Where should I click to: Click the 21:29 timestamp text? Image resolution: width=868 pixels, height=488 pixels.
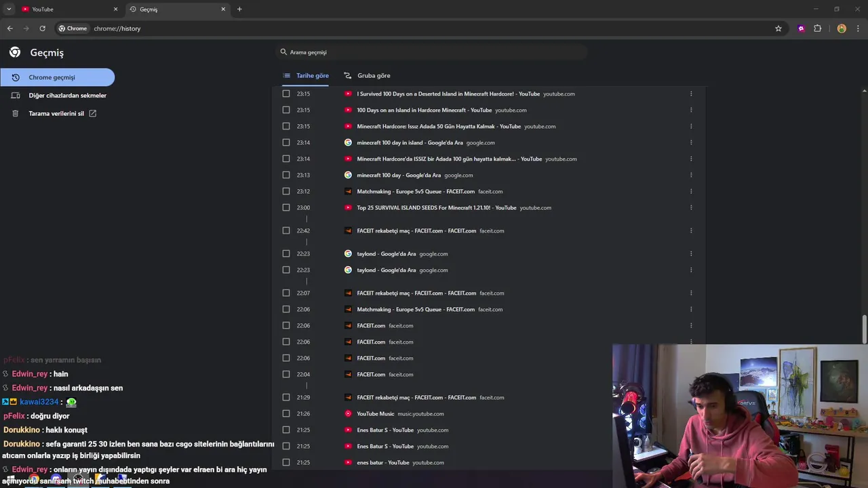(x=303, y=397)
